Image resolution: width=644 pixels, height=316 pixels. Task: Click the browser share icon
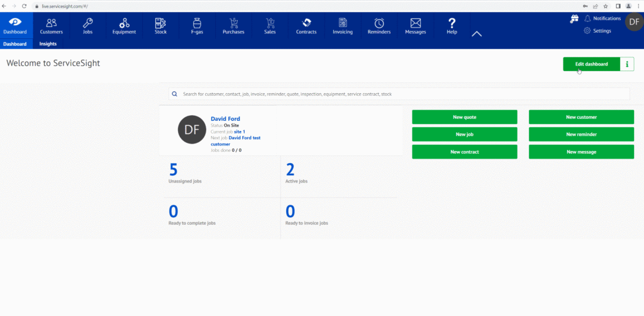(x=595, y=6)
